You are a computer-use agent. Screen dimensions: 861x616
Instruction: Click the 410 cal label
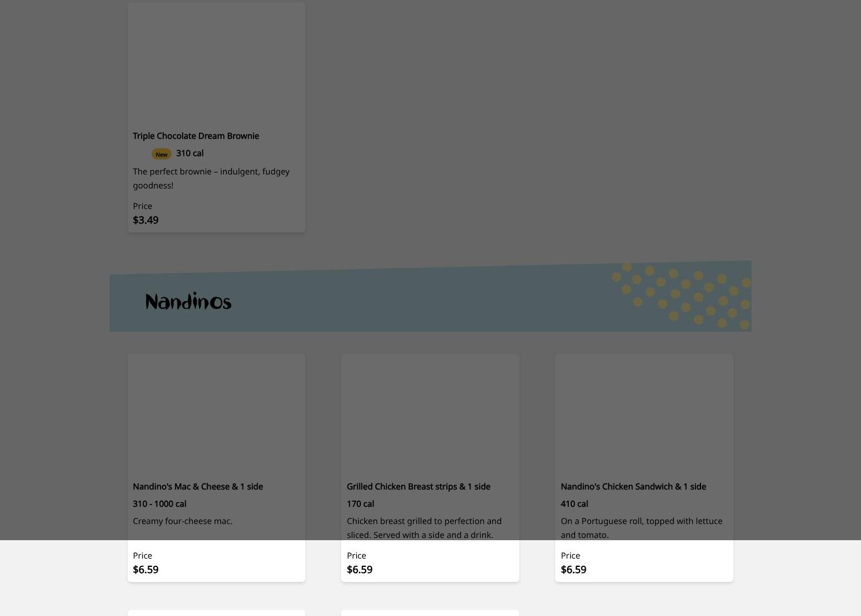click(x=574, y=503)
